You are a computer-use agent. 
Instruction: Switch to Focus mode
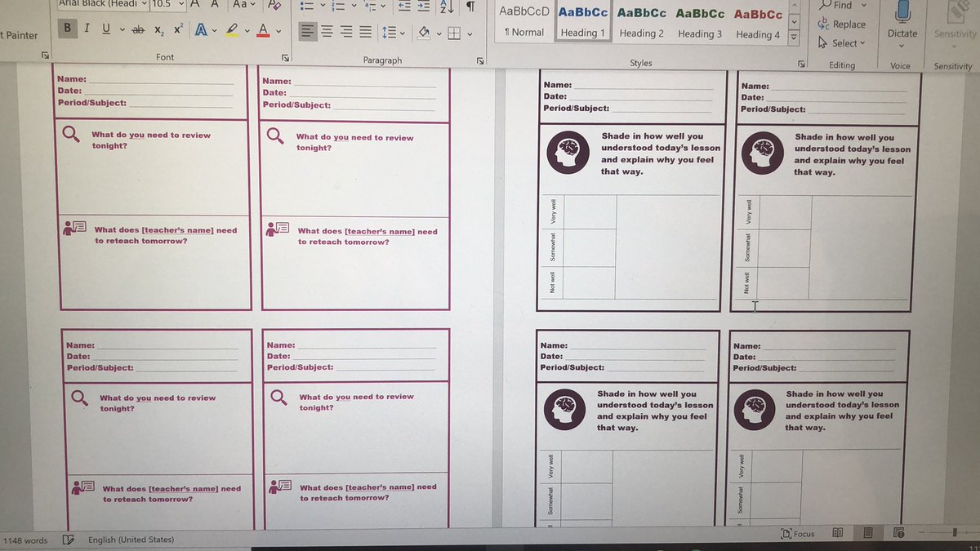tap(798, 534)
